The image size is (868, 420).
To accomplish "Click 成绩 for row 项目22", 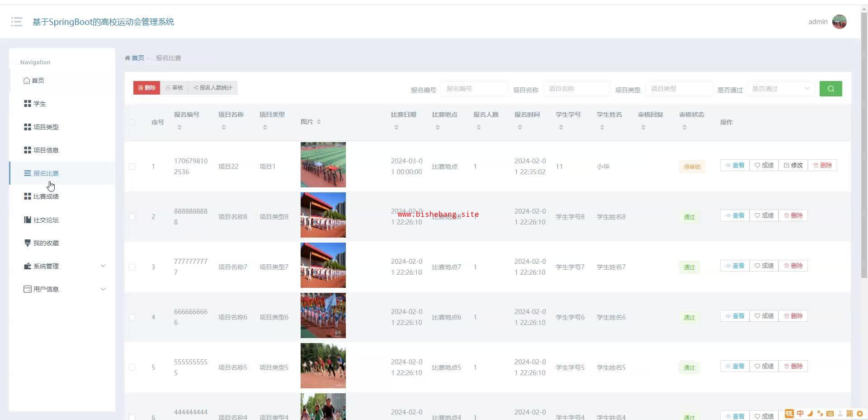I will coord(764,165).
